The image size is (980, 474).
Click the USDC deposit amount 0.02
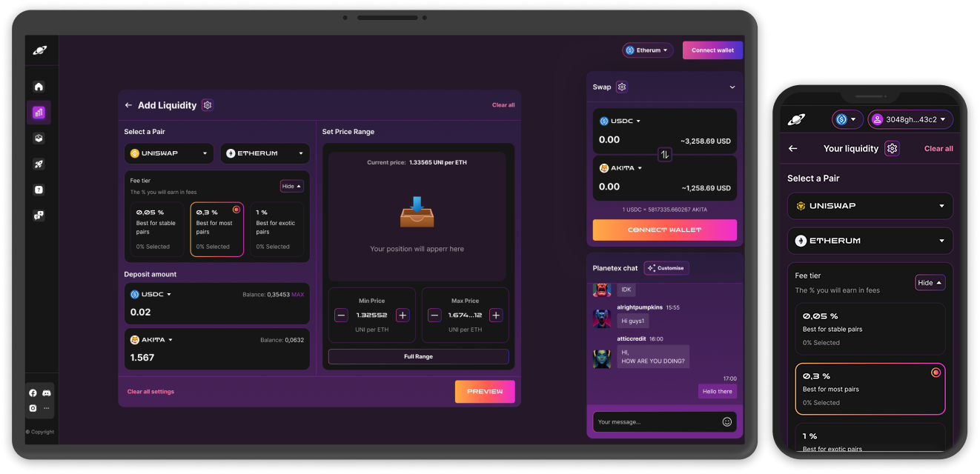point(141,313)
